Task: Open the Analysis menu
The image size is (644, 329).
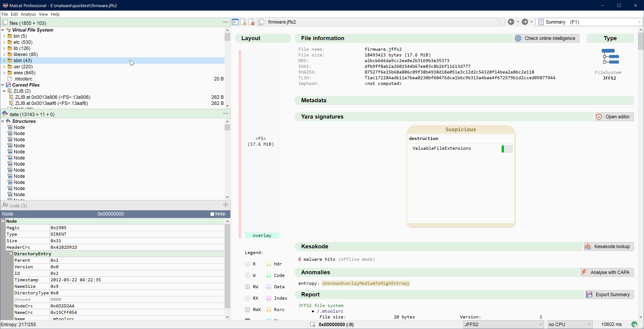Action: click(x=28, y=14)
